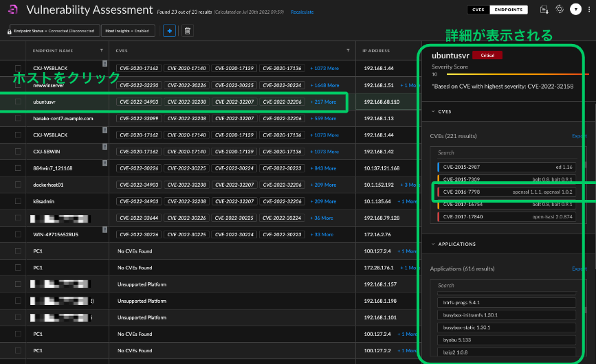Click the filter funnel on Endpoint Name column
Image resolution: width=596 pixels, height=364 pixels.
tap(102, 50)
